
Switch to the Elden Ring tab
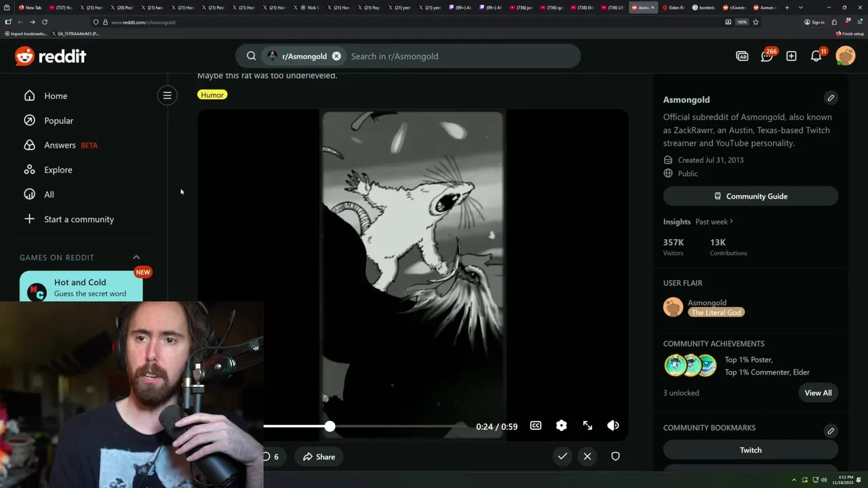[673, 7]
